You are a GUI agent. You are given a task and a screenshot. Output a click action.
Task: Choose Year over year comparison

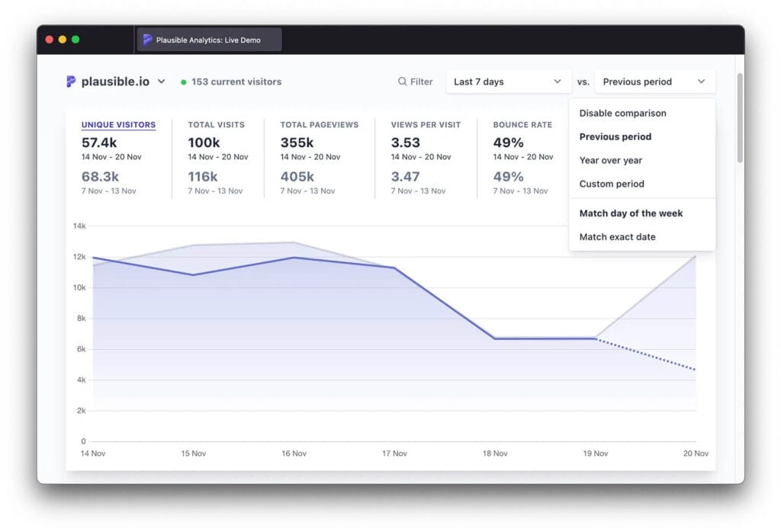pyautogui.click(x=610, y=161)
